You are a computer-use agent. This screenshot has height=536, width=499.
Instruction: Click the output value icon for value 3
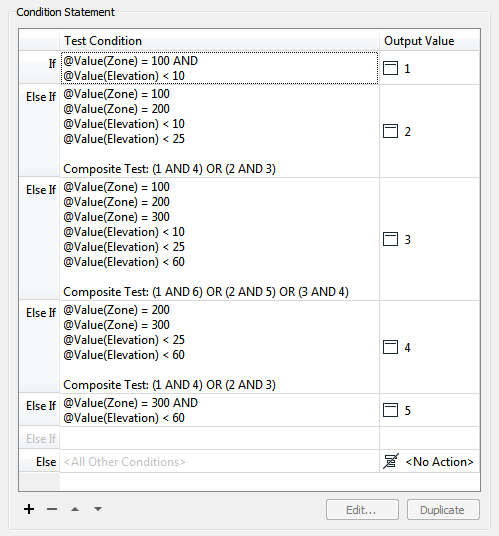[390, 239]
